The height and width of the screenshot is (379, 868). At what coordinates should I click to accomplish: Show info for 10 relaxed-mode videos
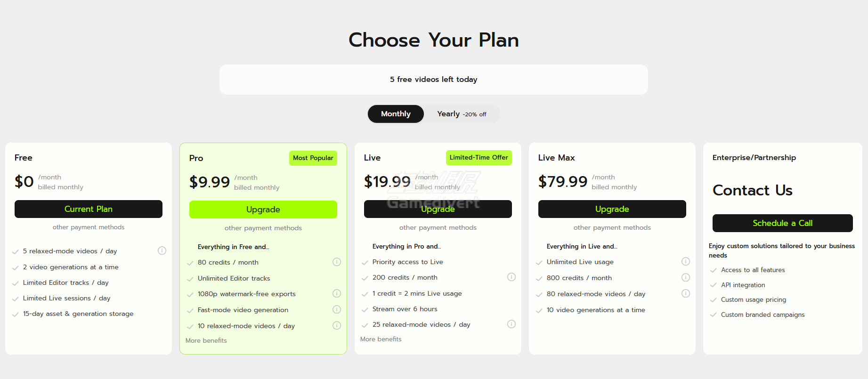[x=337, y=325]
